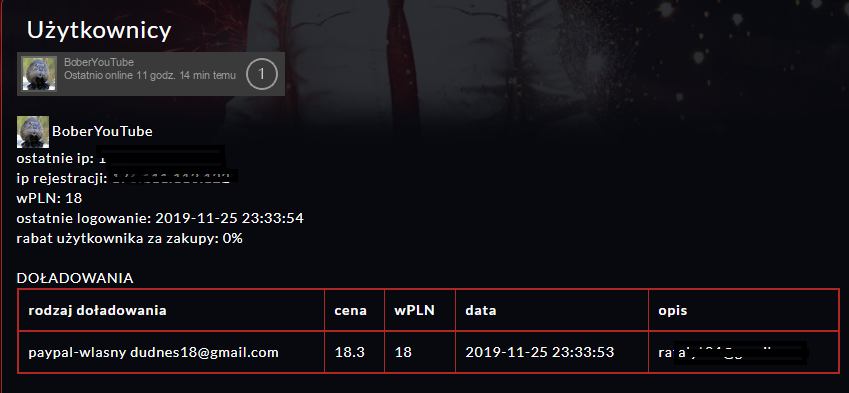Click the 'data' column header
The width and height of the screenshot is (849, 393).
481,311
